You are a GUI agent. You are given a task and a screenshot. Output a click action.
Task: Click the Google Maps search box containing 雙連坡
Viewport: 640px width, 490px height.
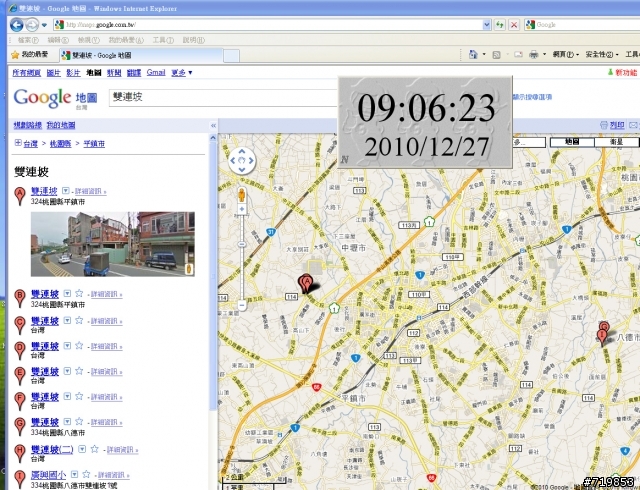point(223,98)
